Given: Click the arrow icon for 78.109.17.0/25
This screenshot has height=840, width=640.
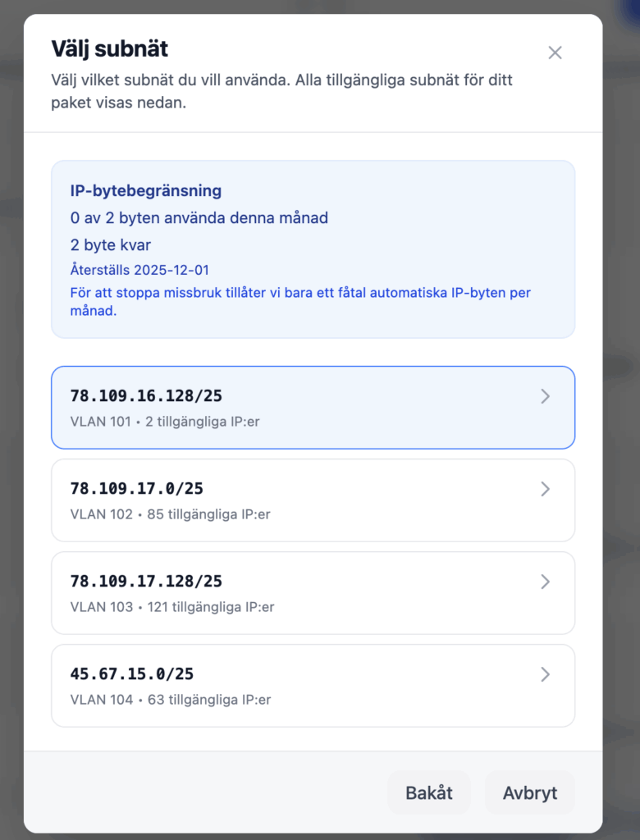Looking at the screenshot, I should click(x=545, y=489).
